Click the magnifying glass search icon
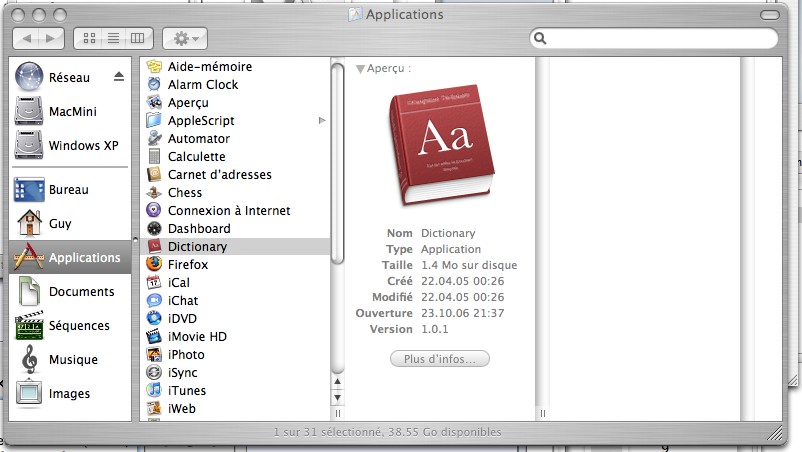This screenshot has height=452, width=802. click(540, 38)
